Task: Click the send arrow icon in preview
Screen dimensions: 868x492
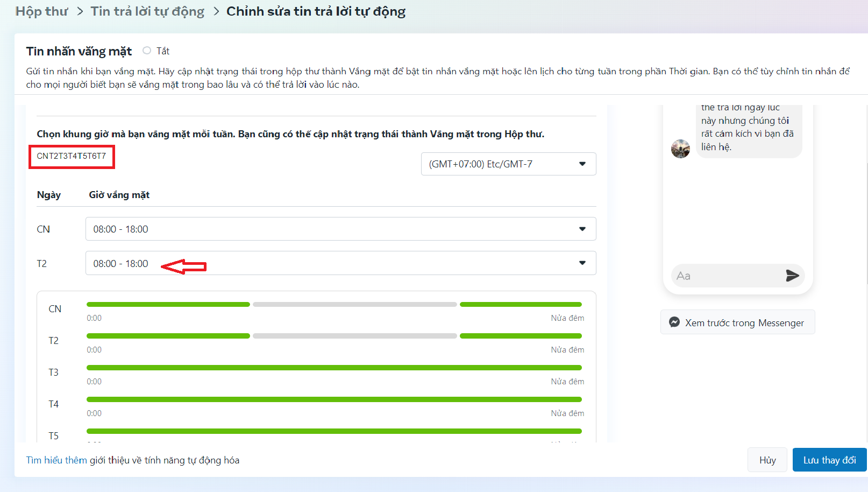Action: pyautogui.click(x=792, y=276)
